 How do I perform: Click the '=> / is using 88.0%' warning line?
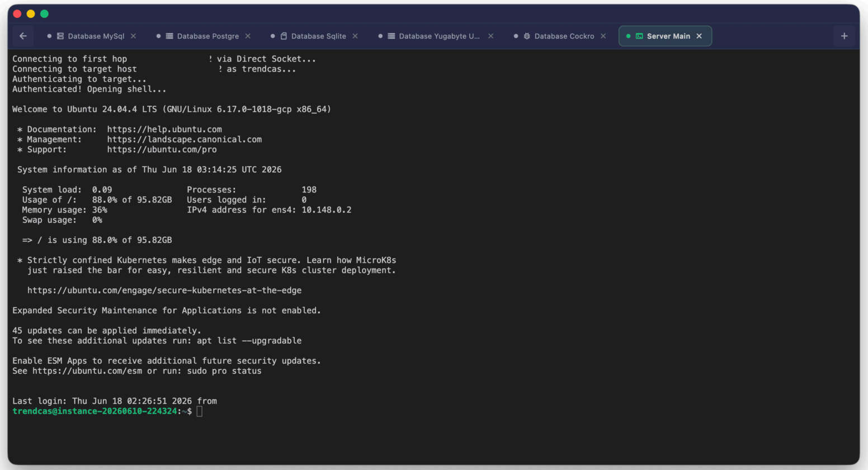97,240
